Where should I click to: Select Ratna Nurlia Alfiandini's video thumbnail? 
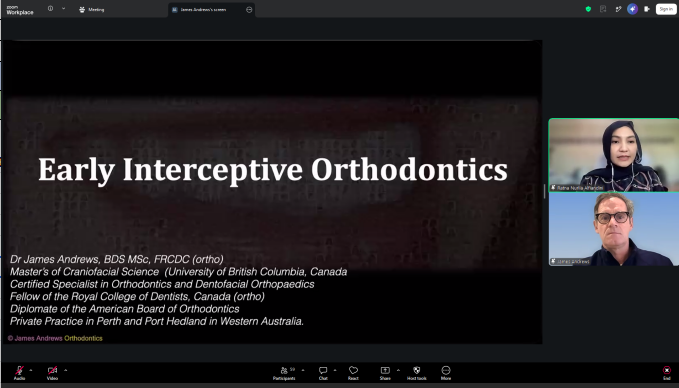(x=614, y=155)
